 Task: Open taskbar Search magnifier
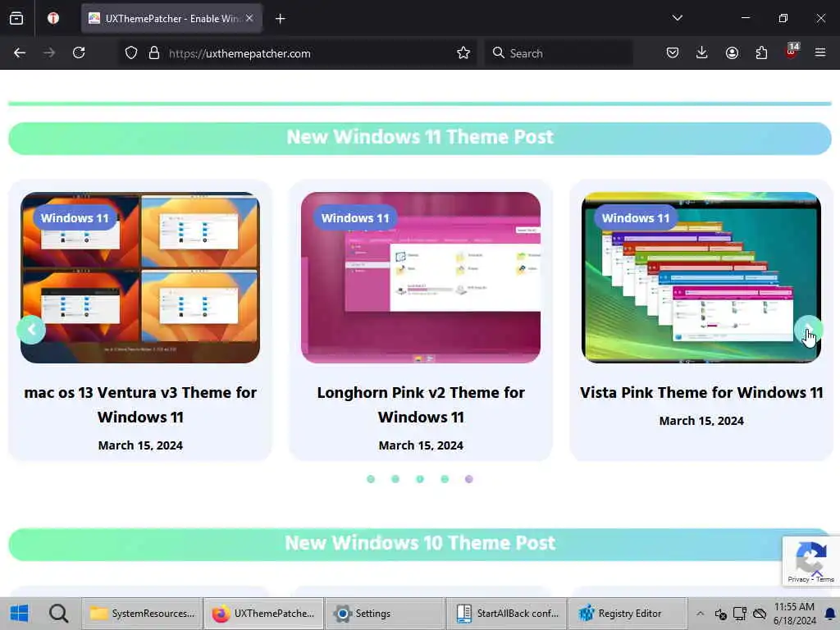click(x=58, y=614)
